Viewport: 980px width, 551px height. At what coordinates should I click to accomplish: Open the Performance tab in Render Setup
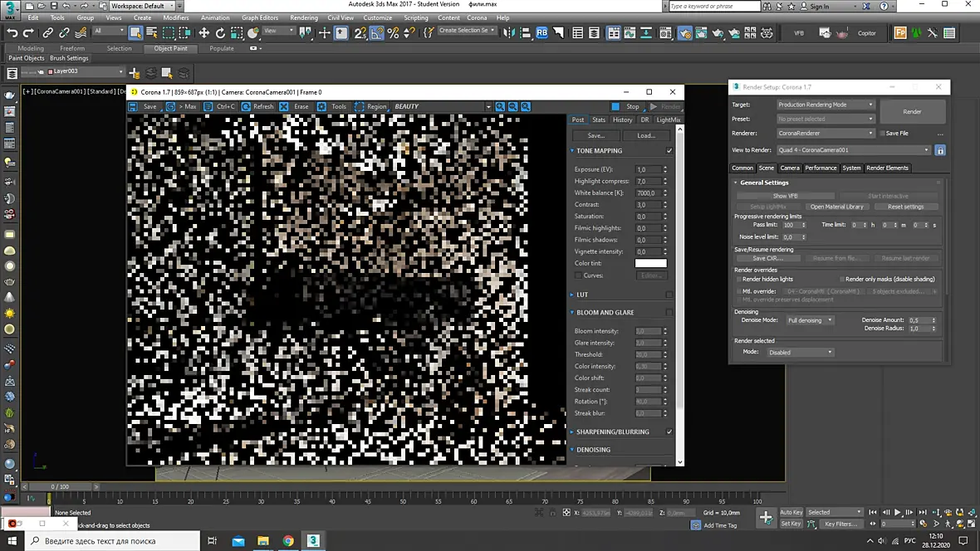(x=821, y=168)
